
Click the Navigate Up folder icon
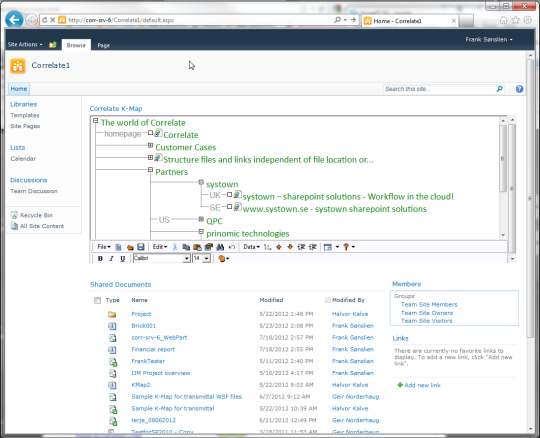53,45
